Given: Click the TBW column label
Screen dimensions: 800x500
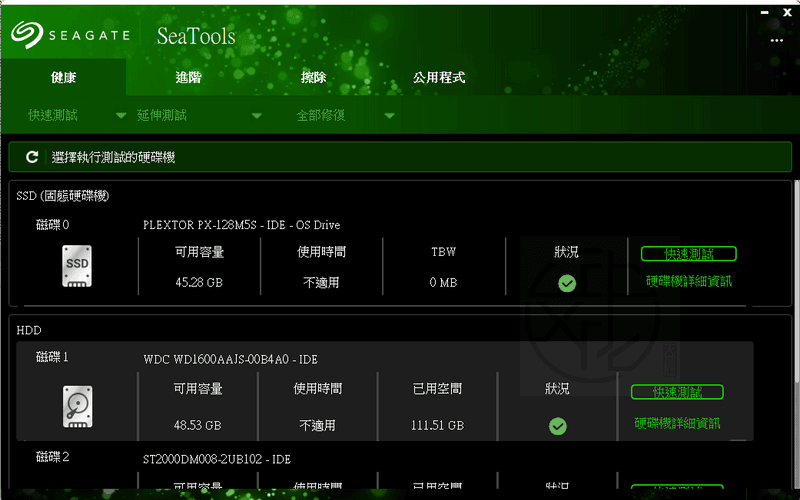Looking at the screenshot, I should tap(443, 252).
